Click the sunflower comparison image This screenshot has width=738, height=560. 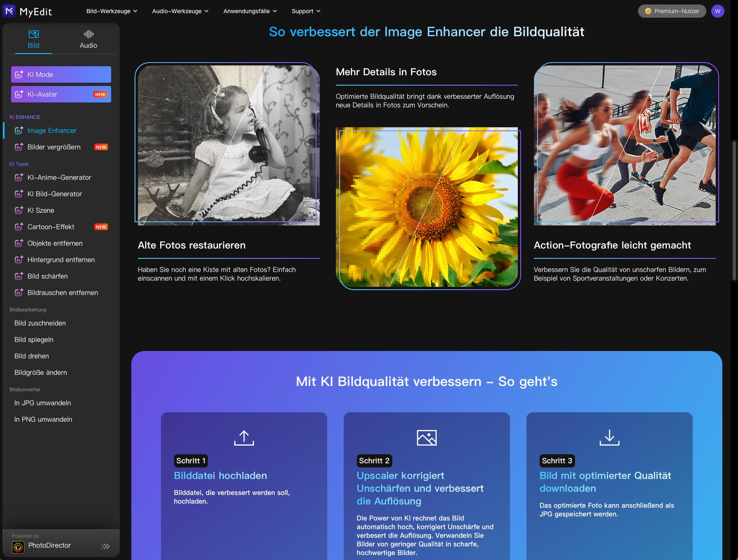(427, 207)
